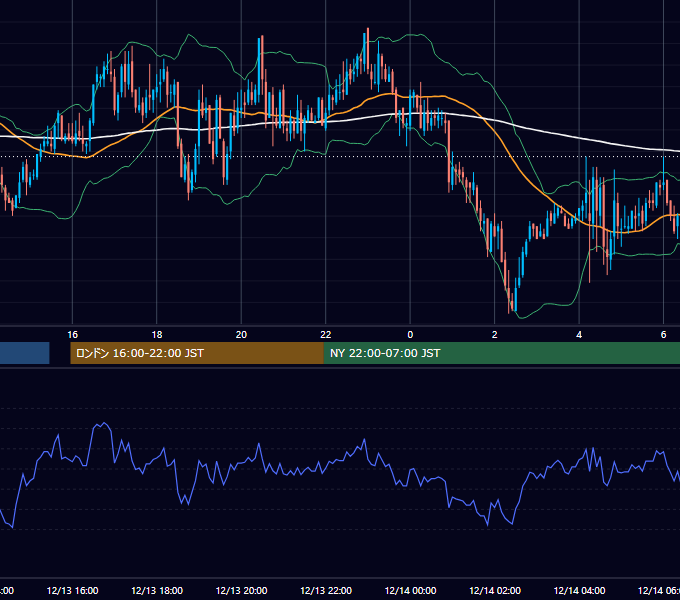This screenshot has height=600, width=680.
Task: Click the 12/13 18:00 date label
Action: [x=157, y=590]
